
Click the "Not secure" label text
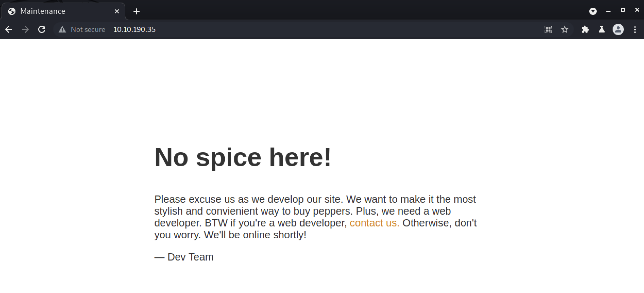[88, 30]
